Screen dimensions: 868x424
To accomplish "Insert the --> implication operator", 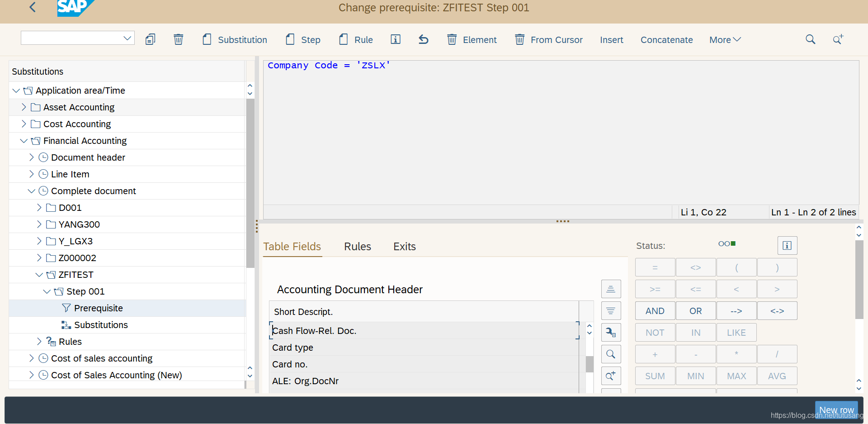I will click(736, 311).
